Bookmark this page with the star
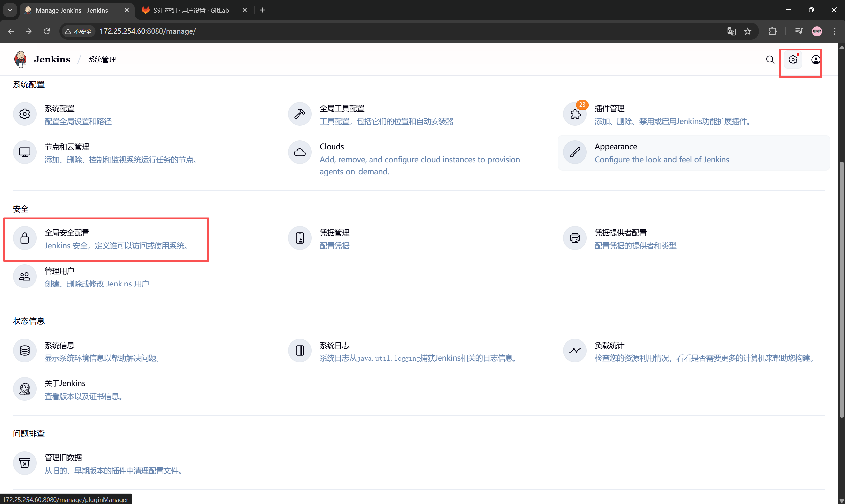The height and width of the screenshot is (504, 845). [x=748, y=31]
